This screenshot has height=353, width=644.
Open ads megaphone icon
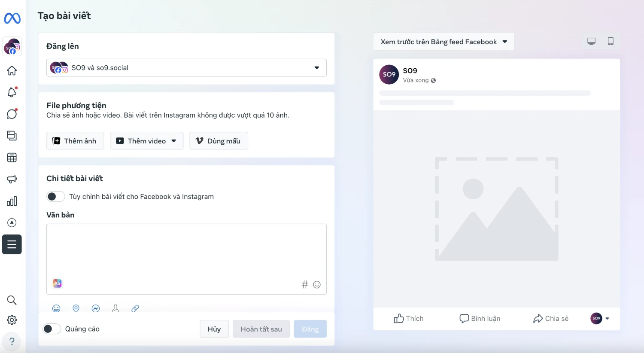(12, 179)
